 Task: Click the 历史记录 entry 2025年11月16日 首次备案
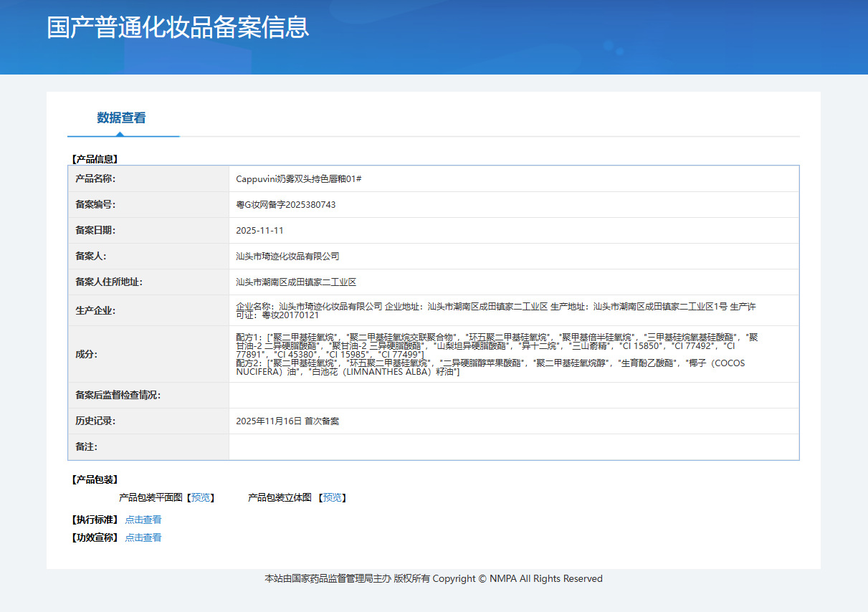click(x=287, y=421)
